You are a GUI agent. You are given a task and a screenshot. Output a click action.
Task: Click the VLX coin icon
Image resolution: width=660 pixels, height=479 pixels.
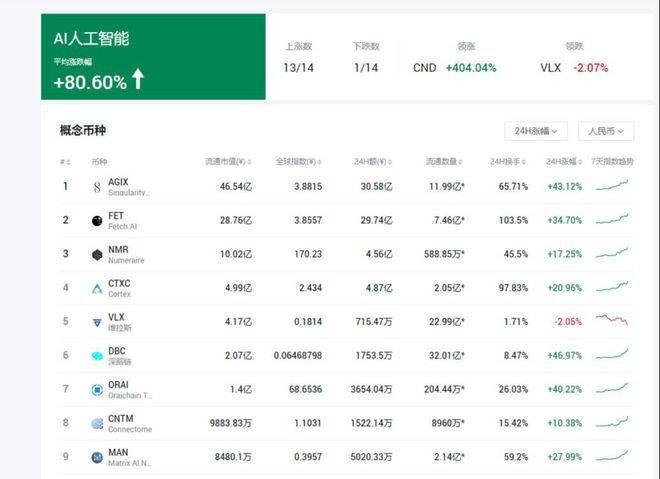(97, 322)
